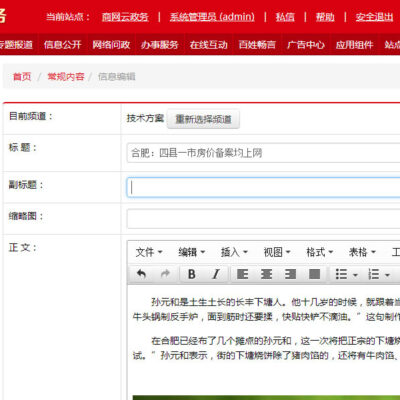Viewport: 400px width, 400px height.
Task: Open the 插入 editor menu
Action: (234, 252)
